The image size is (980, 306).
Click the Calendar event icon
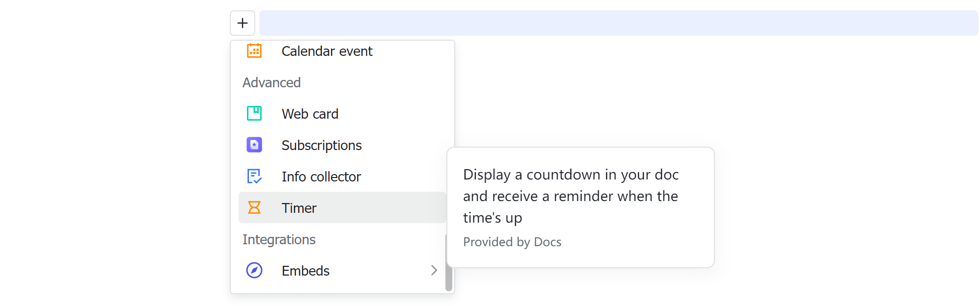pos(254,51)
